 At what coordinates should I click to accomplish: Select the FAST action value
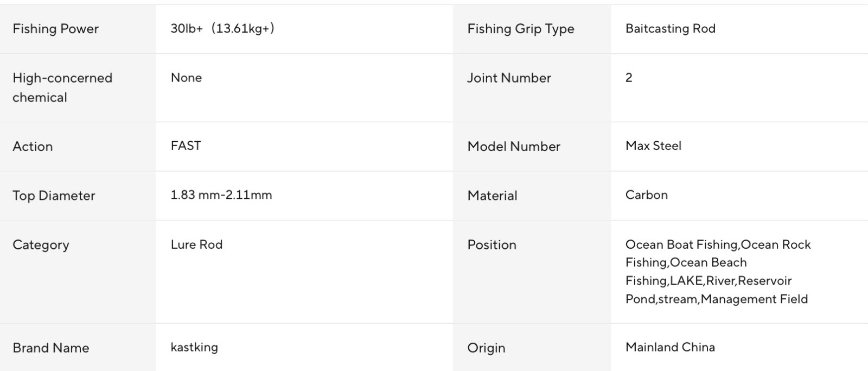[186, 146]
